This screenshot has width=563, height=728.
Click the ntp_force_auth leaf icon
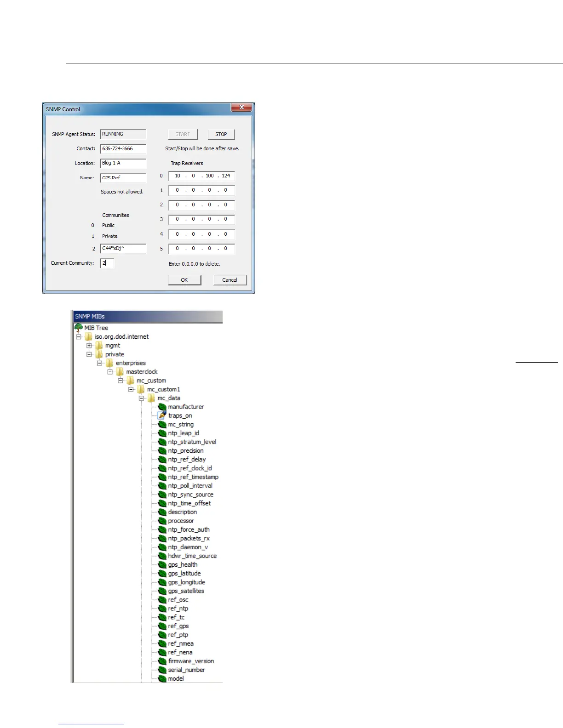(x=162, y=529)
